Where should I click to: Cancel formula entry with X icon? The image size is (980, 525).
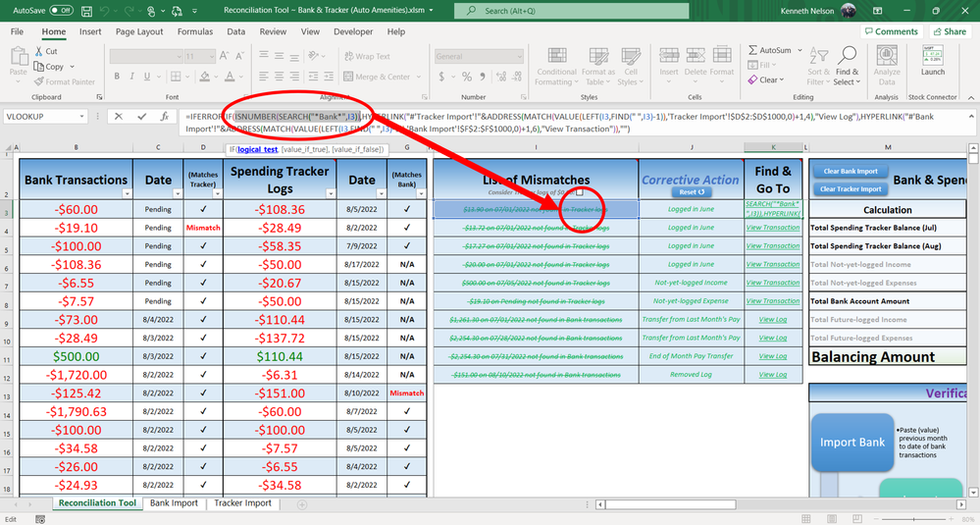pyautogui.click(x=119, y=116)
